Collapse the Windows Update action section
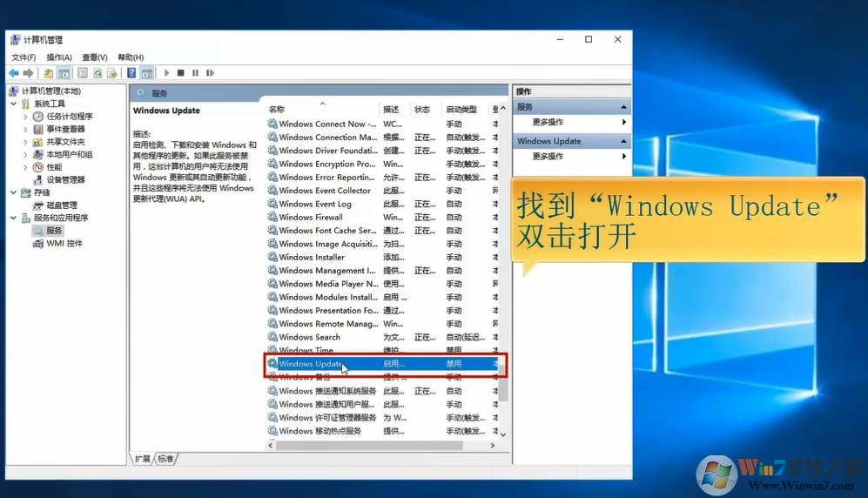This screenshot has height=498, width=868. pos(623,141)
